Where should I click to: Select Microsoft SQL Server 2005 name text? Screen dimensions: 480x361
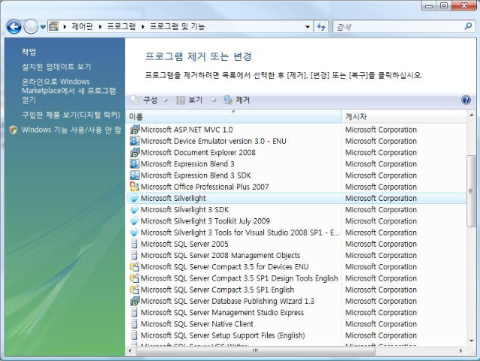(x=184, y=244)
